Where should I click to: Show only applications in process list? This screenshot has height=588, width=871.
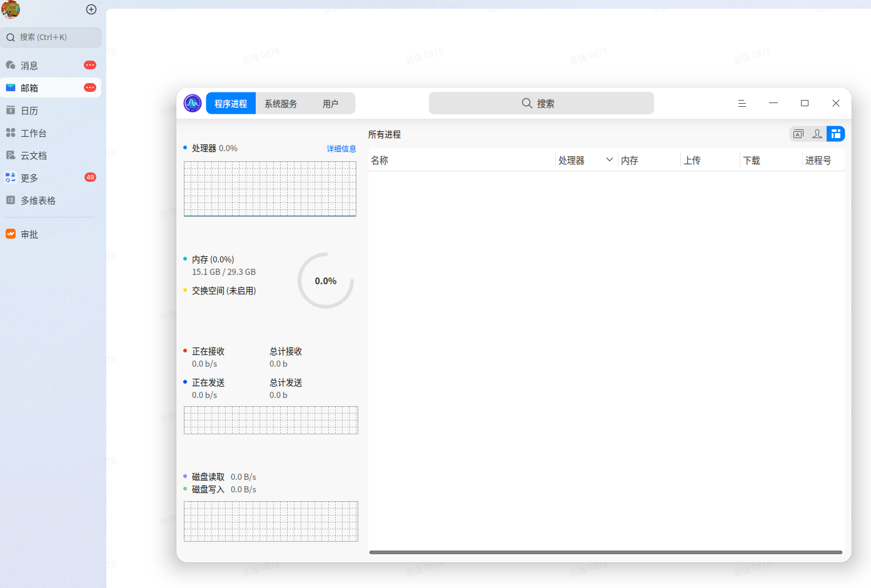coord(798,134)
